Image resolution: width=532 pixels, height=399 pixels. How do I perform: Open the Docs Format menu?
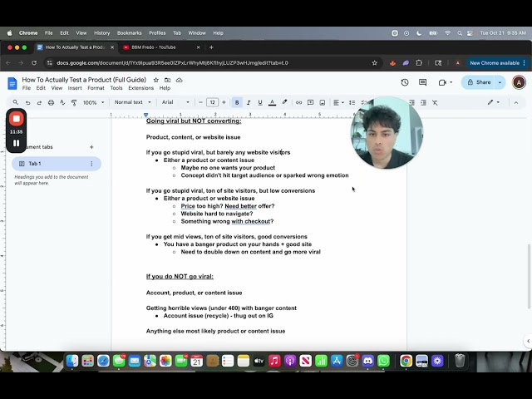click(96, 88)
